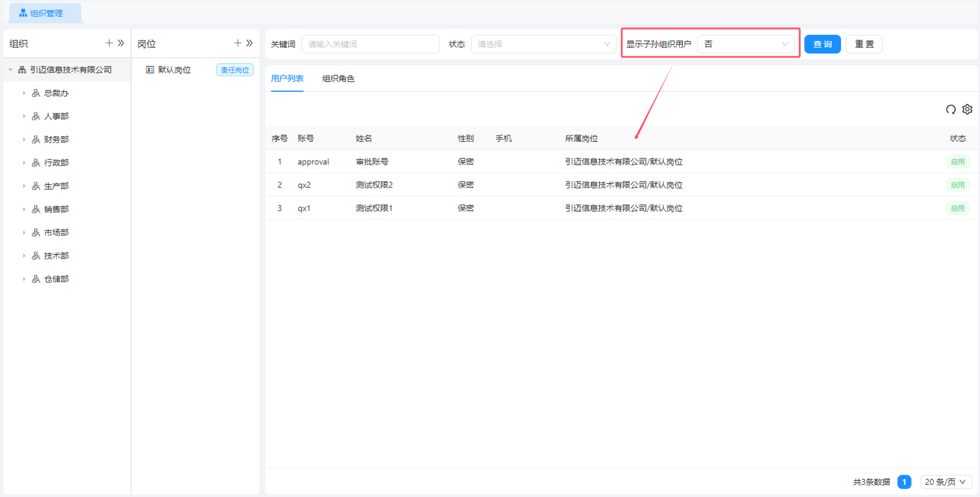Click the 组织管理 tab icon
Image resolution: width=980 pixels, height=497 pixels.
point(23,13)
